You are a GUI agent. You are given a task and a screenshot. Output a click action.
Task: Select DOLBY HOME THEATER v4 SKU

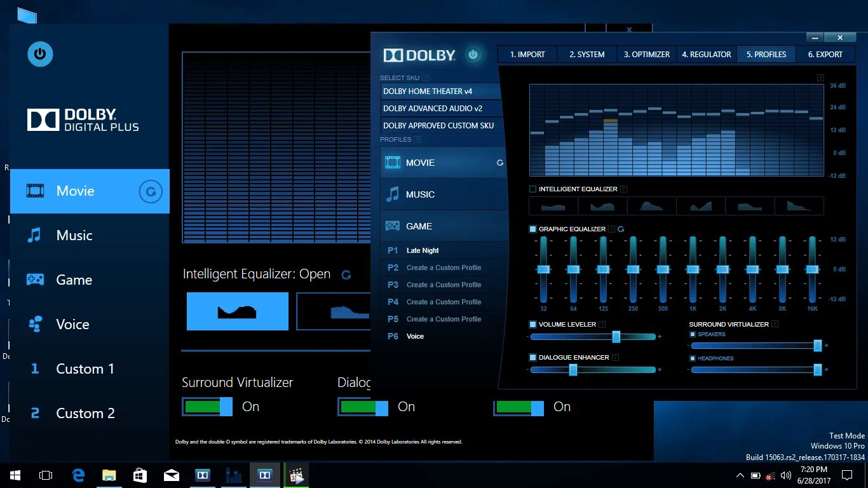coord(442,91)
